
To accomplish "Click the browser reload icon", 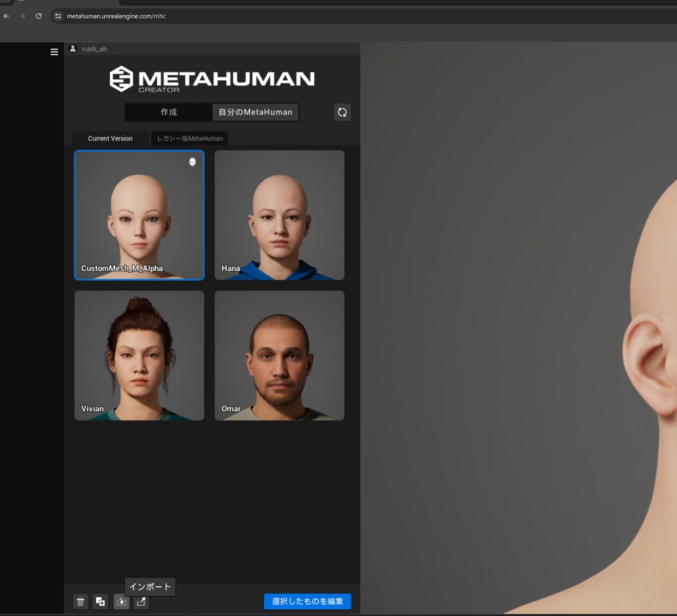I will tap(39, 16).
